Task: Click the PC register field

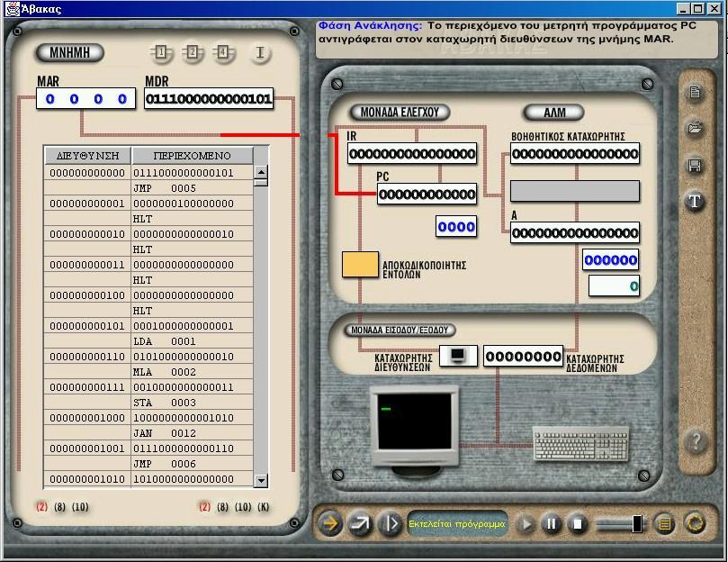Action: pyautogui.click(x=427, y=194)
